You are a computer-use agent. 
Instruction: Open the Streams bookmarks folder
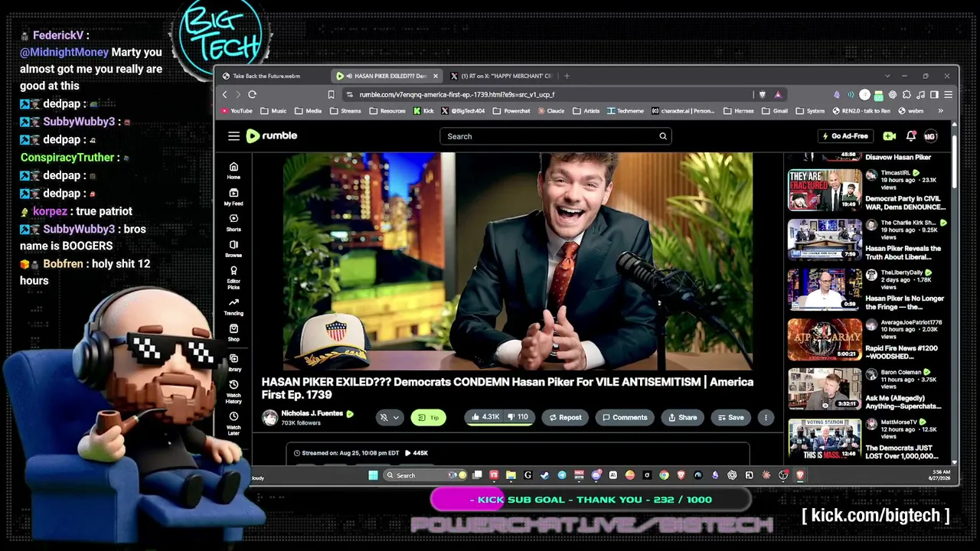[x=345, y=111]
